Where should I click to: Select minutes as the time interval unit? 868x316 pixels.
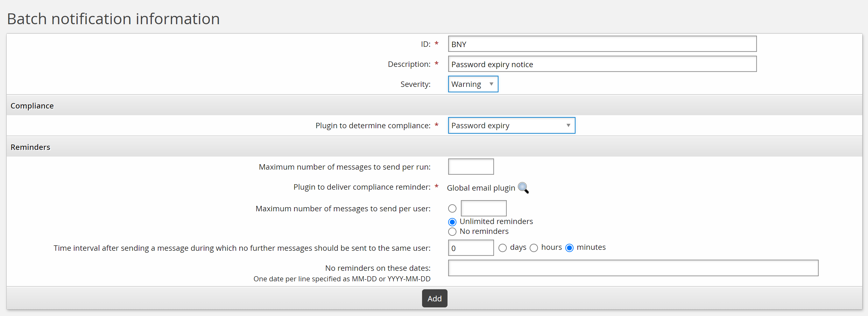569,248
